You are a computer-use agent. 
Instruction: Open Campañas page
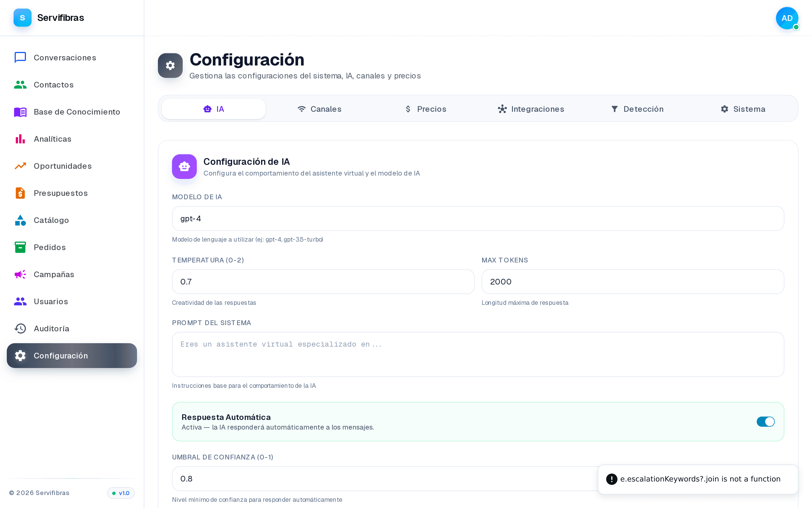pos(72,274)
